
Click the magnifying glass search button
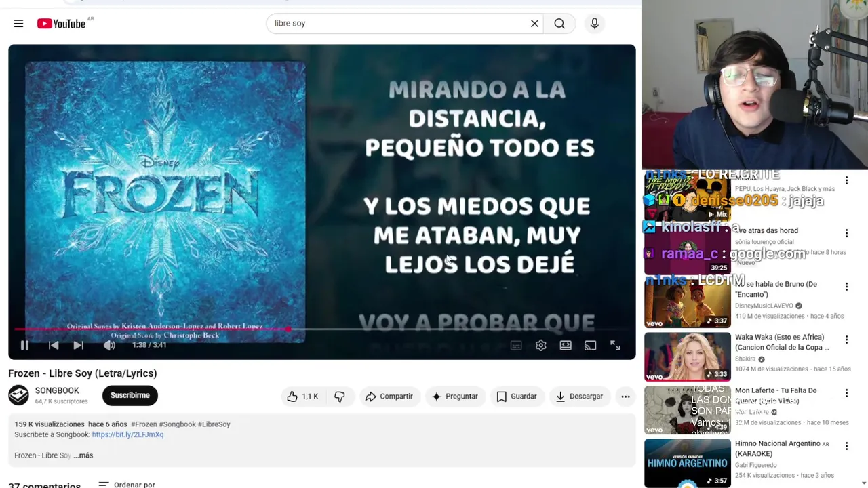[x=559, y=24]
